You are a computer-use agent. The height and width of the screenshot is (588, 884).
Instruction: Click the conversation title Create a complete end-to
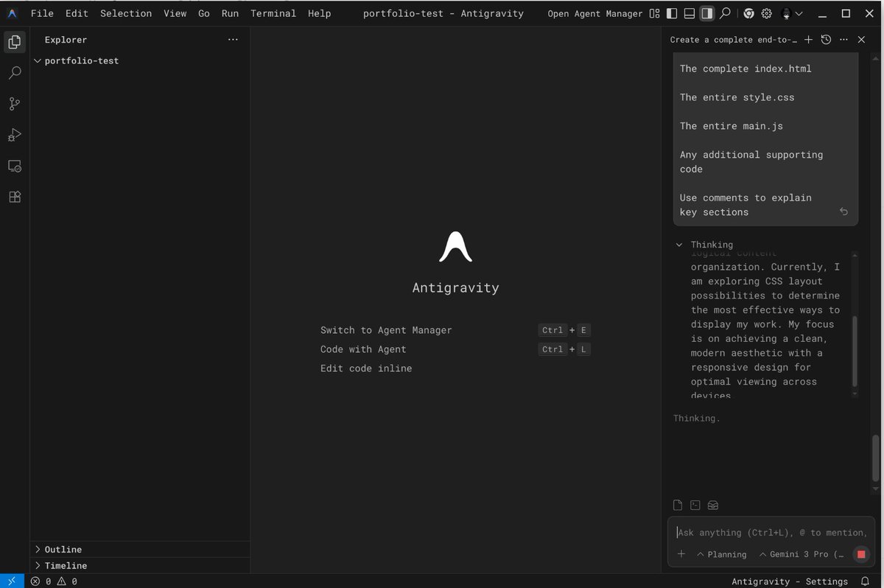pyautogui.click(x=734, y=40)
